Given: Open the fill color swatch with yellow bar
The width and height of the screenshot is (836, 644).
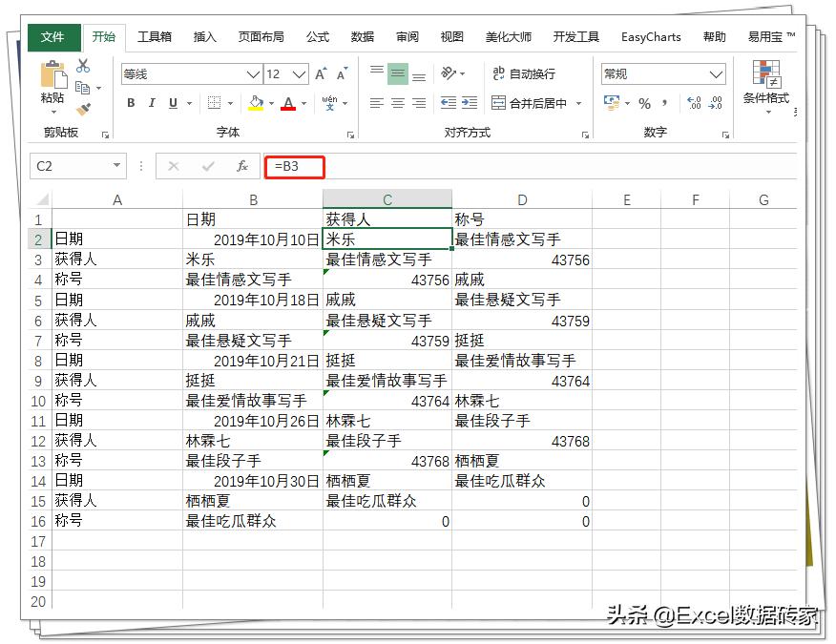Looking at the screenshot, I should [255, 103].
